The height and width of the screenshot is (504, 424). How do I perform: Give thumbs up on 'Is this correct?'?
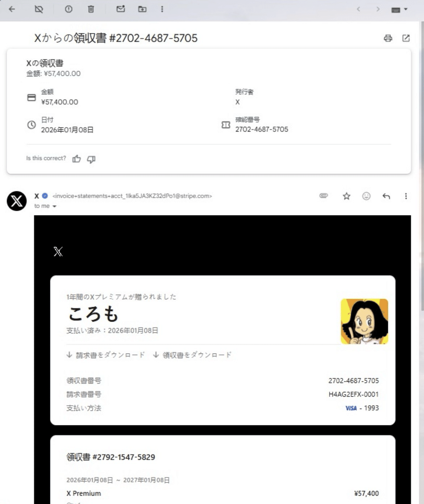pyautogui.click(x=76, y=159)
